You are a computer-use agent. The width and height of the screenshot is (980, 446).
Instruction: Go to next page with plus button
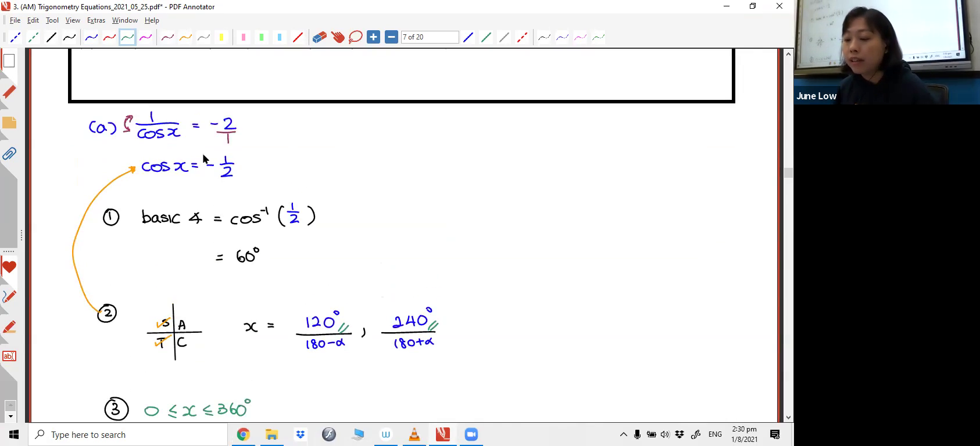(374, 37)
